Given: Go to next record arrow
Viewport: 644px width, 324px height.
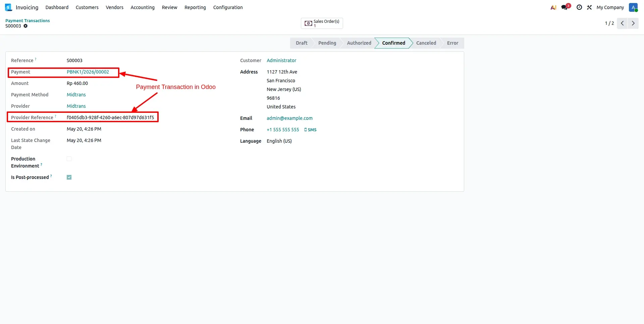Looking at the screenshot, I should click(x=633, y=23).
